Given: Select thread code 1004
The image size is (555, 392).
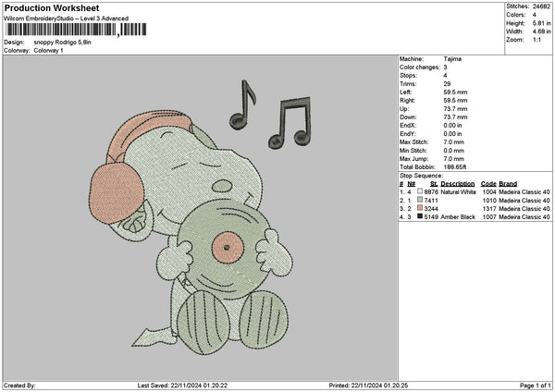Looking at the screenshot, I should (489, 192).
